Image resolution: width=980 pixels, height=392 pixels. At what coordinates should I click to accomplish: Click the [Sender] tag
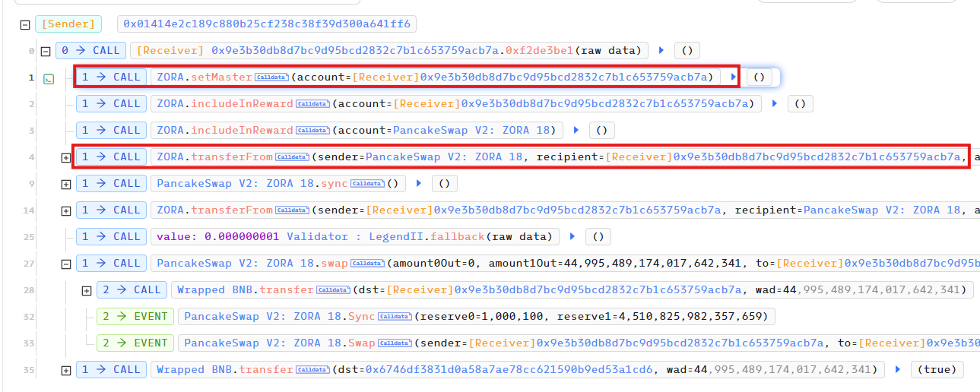click(x=68, y=24)
